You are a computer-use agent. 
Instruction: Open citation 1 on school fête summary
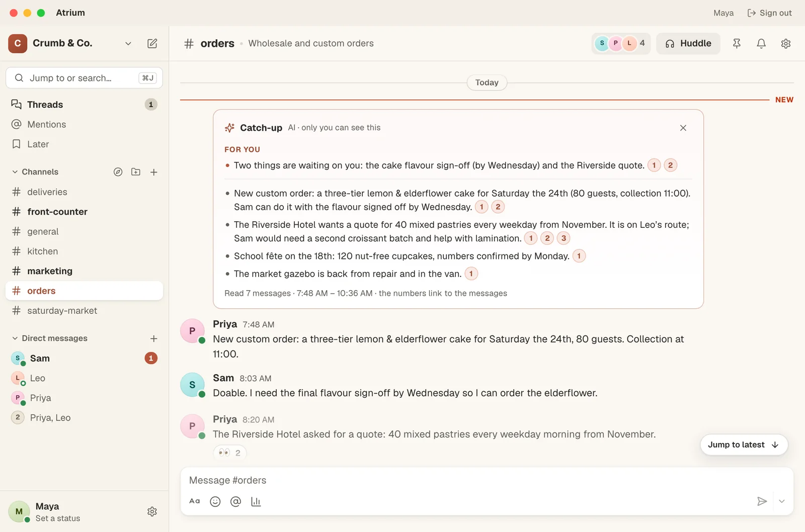click(579, 256)
